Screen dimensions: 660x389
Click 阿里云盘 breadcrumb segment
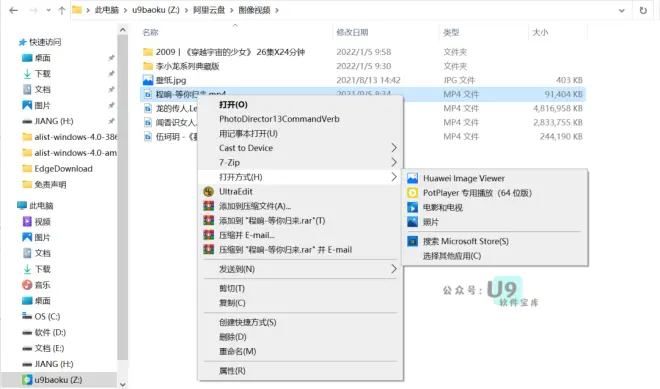click(x=209, y=10)
